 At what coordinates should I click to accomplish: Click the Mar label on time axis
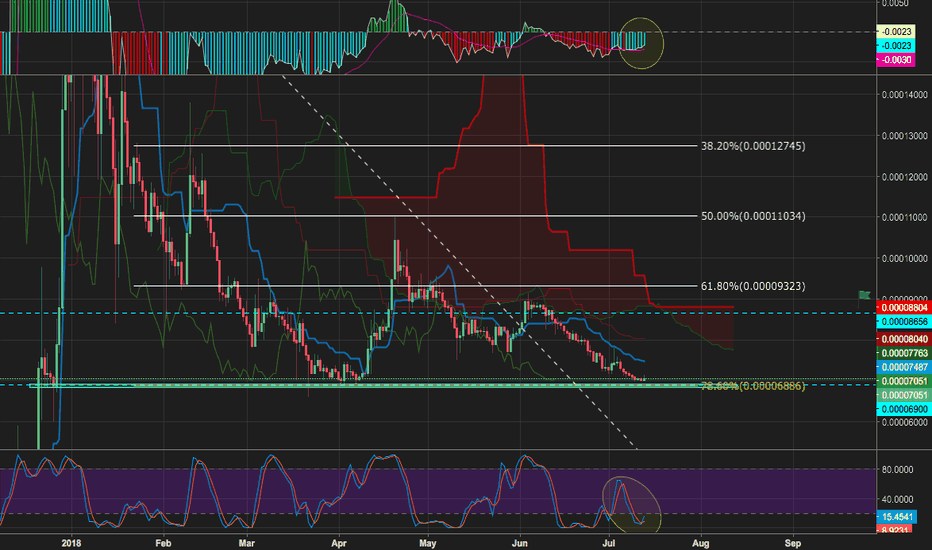point(246,543)
